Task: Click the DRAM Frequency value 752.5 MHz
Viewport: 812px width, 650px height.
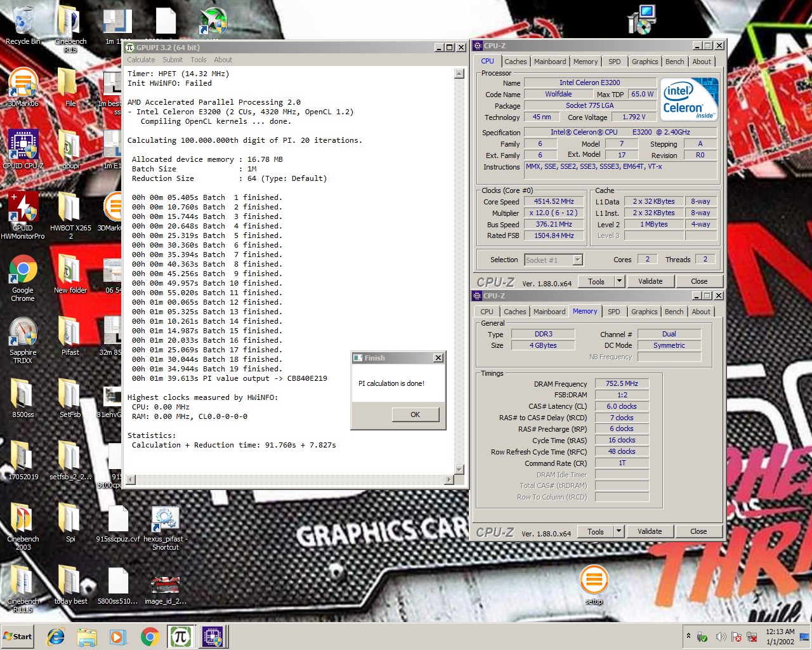Action: (x=622, y=383)
